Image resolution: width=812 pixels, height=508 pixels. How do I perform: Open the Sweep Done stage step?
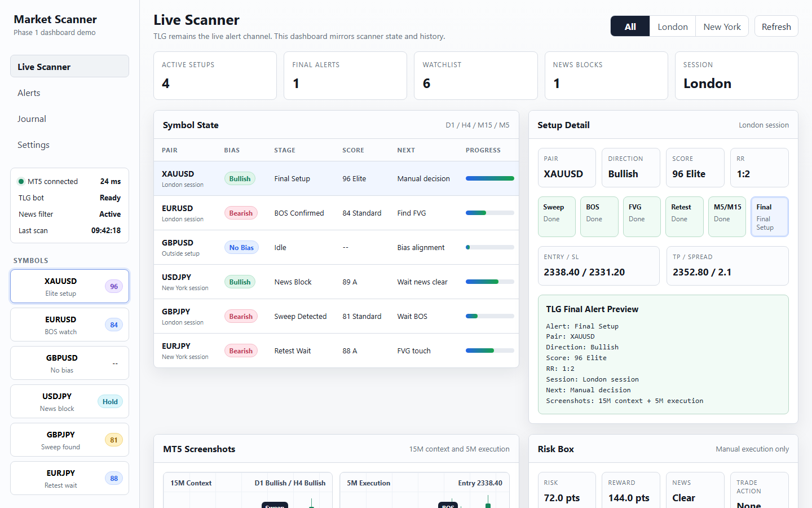(557, 217)
